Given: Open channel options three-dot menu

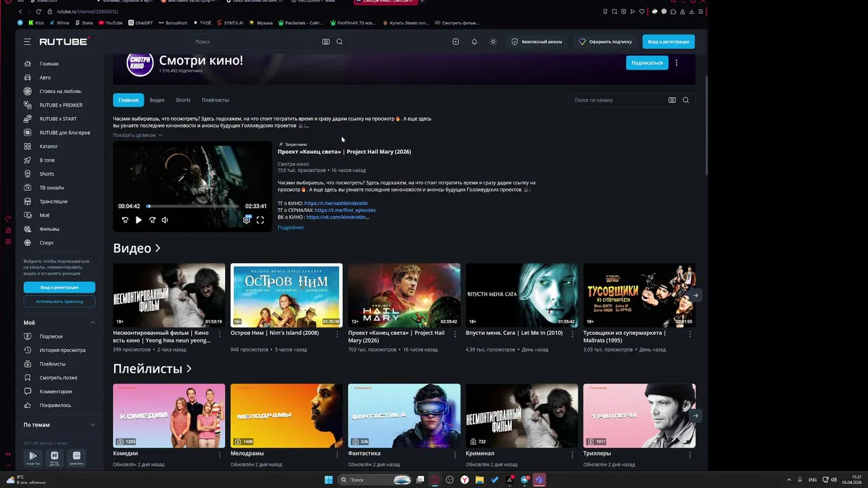Looking at the screenshot, I should pyautogui.click(x=676, y=62).
